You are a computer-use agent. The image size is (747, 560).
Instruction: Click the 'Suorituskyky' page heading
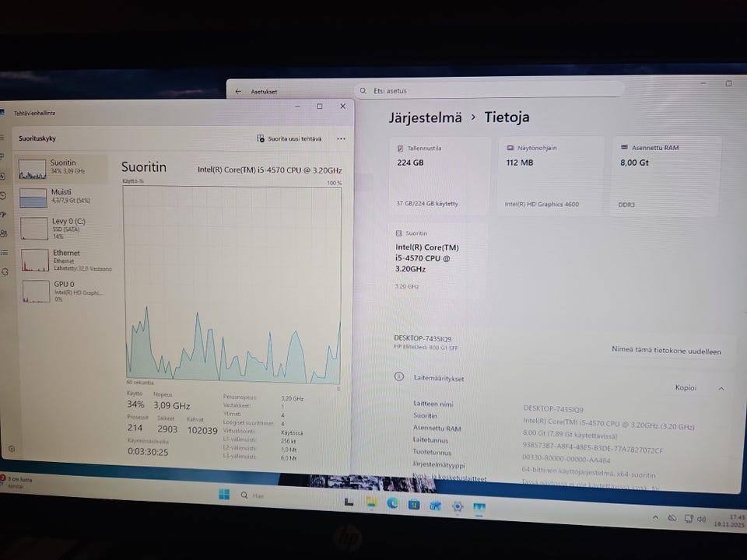pos(37,138)
